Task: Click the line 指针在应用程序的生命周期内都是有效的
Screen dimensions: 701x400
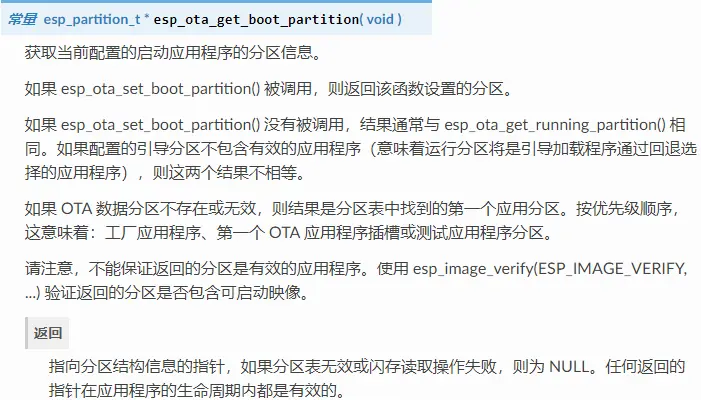Action: (x=197, y=391)
